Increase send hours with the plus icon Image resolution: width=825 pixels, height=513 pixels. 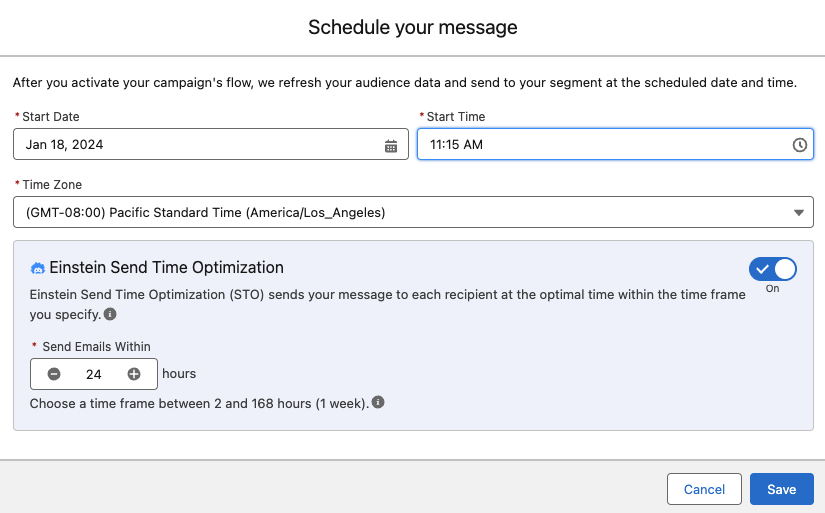click(134, 374)
